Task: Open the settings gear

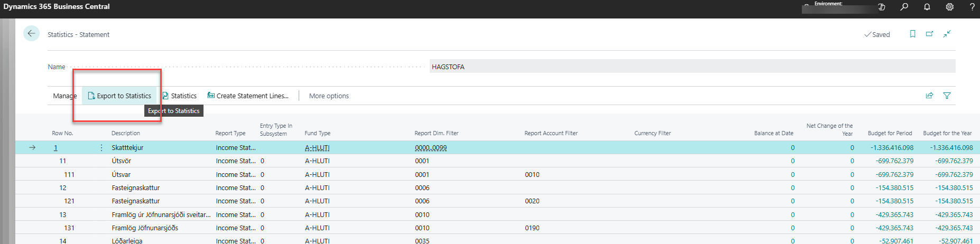Action: (x=950, y=7)
